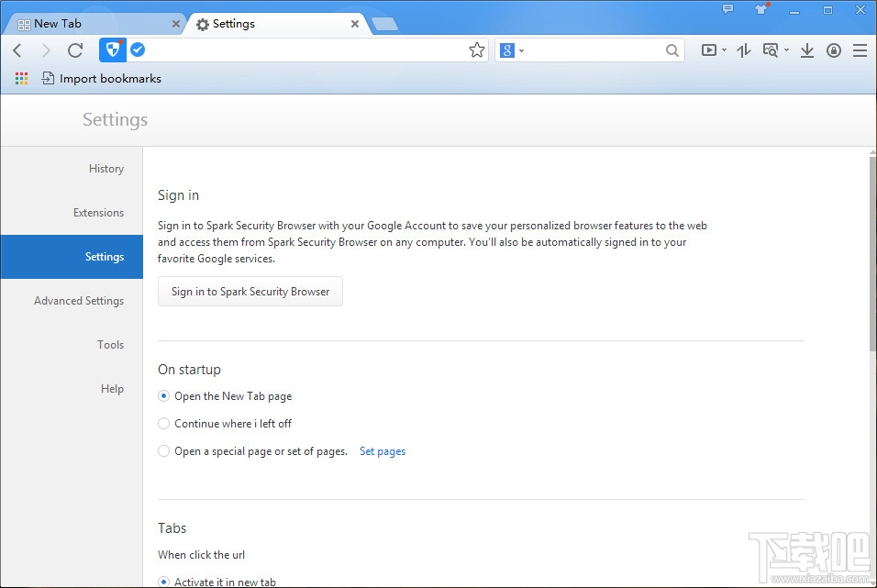Screen dimensions: 877x588
Task: Click the up-down traffic arrows icon
Action: click(x=743, y=50)
